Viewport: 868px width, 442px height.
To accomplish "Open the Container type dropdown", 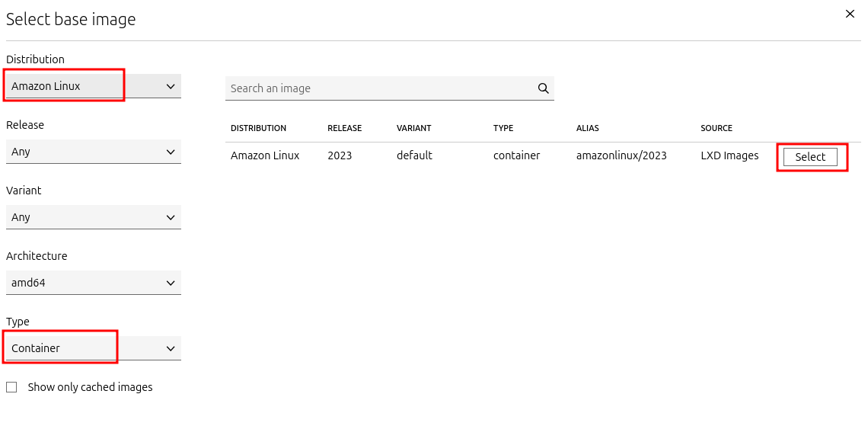I will (94, 348).
